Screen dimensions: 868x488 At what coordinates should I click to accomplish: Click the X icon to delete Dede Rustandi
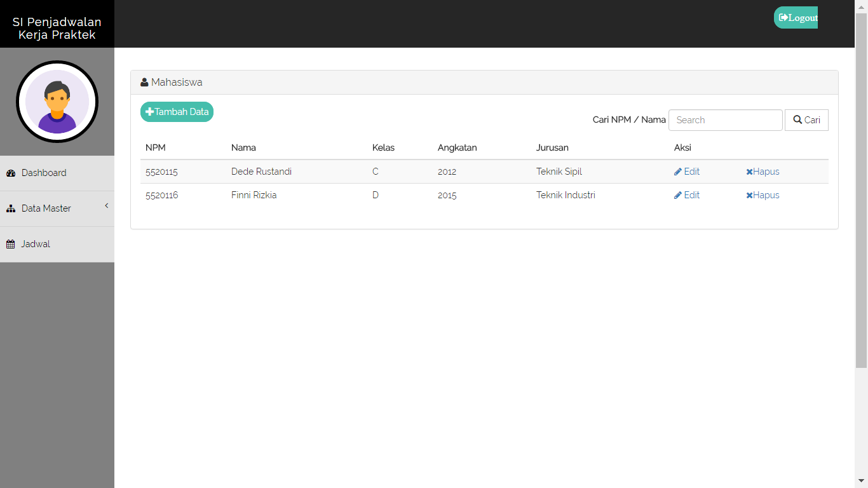pos(749,172)
